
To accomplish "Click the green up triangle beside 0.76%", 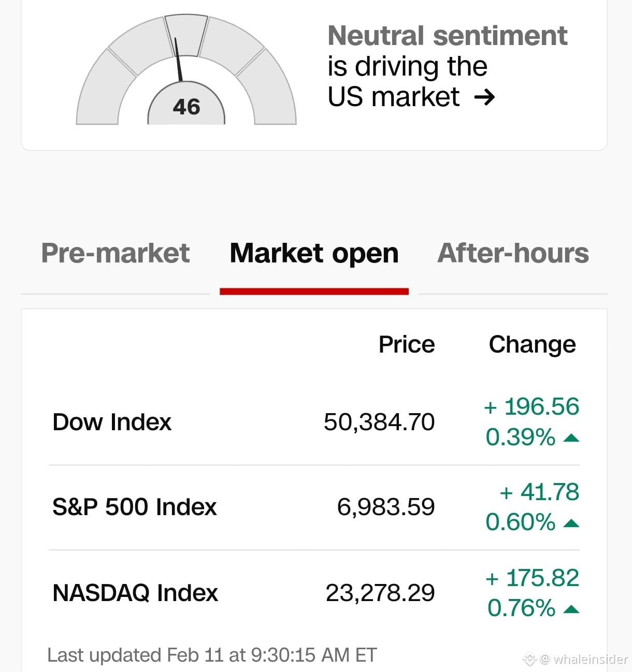I will [x=571, y=609].
